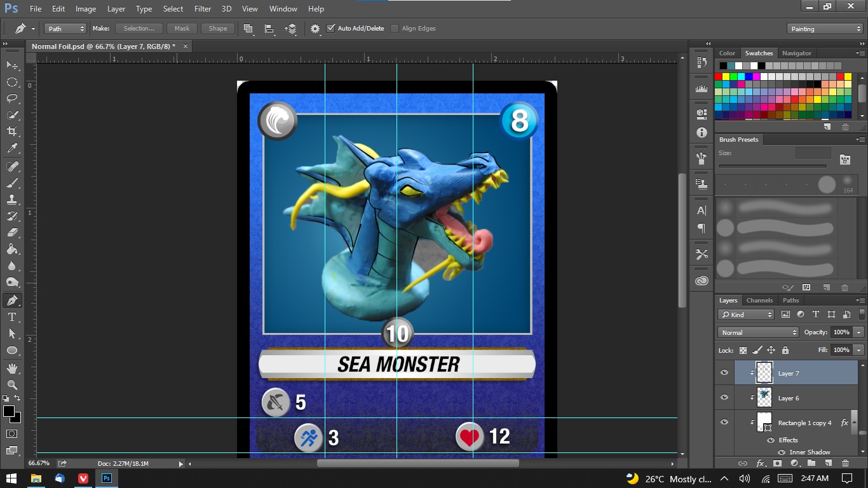
Task: Add a layer mask from Layers panel bottom
Action: (776, 463)
